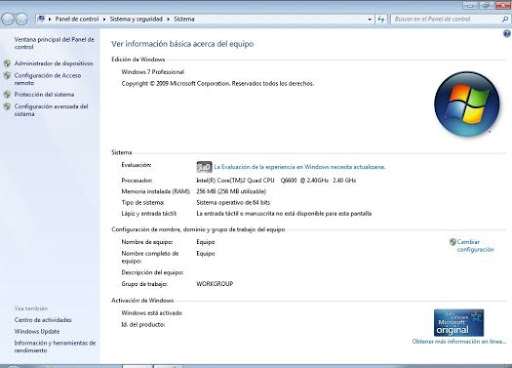Click the search magnifier icon

(505, 19)
